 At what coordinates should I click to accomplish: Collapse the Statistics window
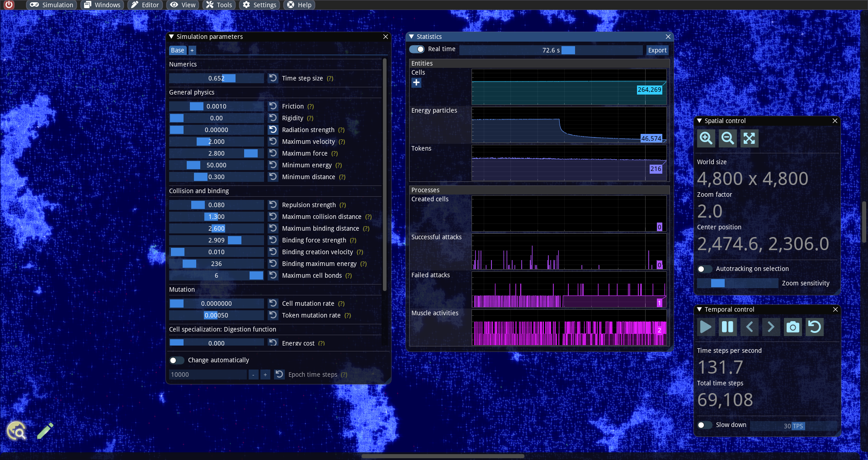click(x=411, y=37)
